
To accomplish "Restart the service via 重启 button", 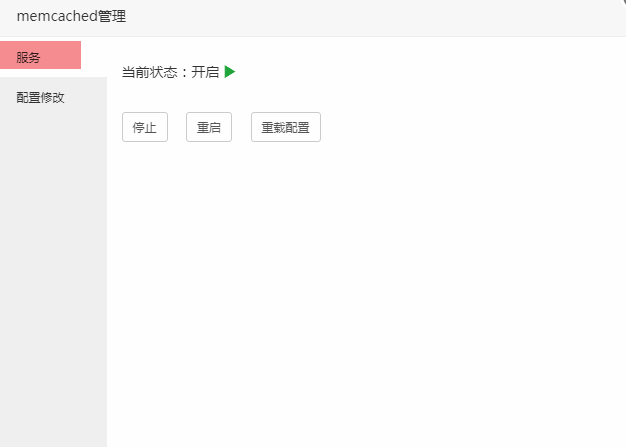I will click(x=209, y=127).
